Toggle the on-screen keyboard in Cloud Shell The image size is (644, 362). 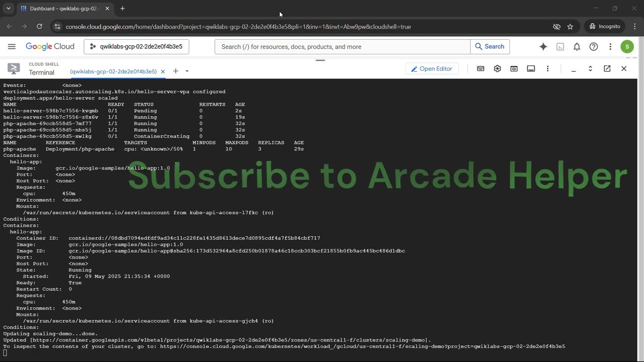pos(480,69)
